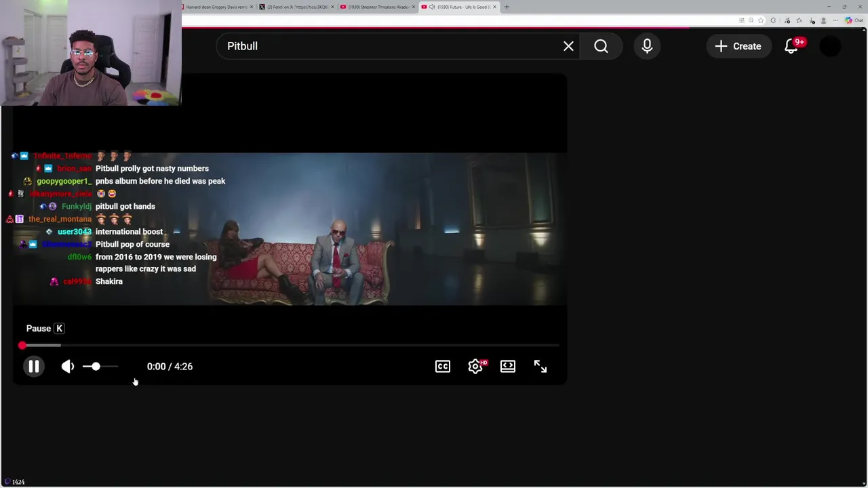Click chat message 'Pitbull pop of course'
868x488 pixels.
click(132, 245)
